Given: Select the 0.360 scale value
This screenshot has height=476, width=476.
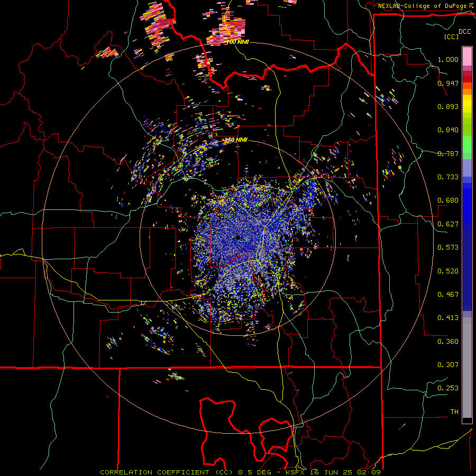Looking at the screenshot, I should pyautogui.click(x=448, y=342).
